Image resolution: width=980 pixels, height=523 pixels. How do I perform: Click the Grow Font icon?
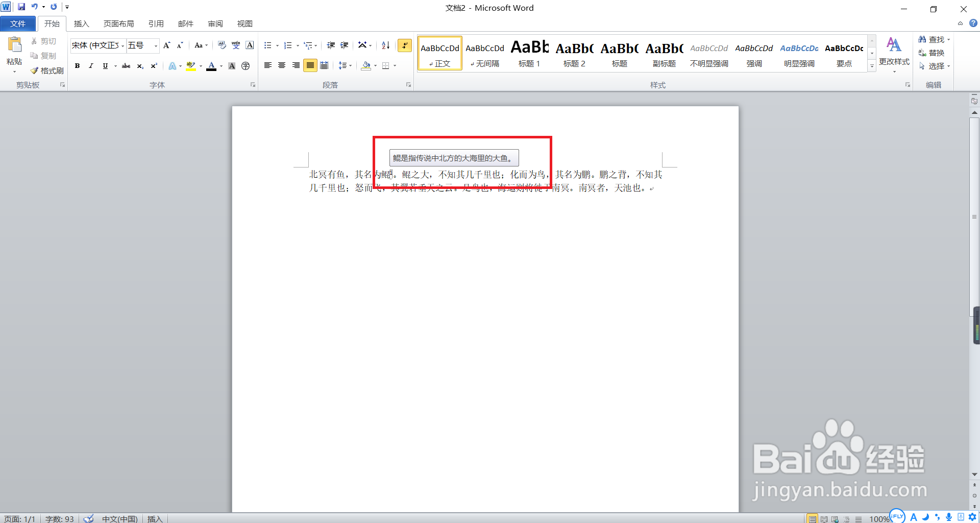click(x=166, y=45)
